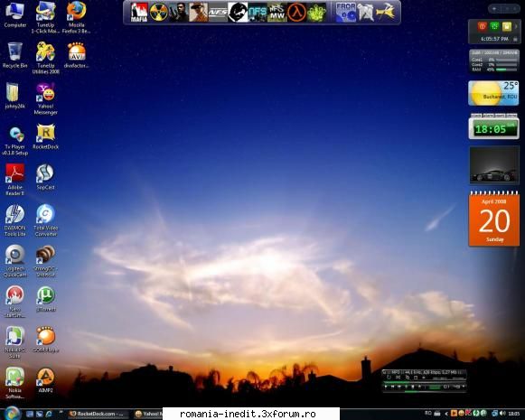Launch µTorrent from the desktop

click(45, 299)
